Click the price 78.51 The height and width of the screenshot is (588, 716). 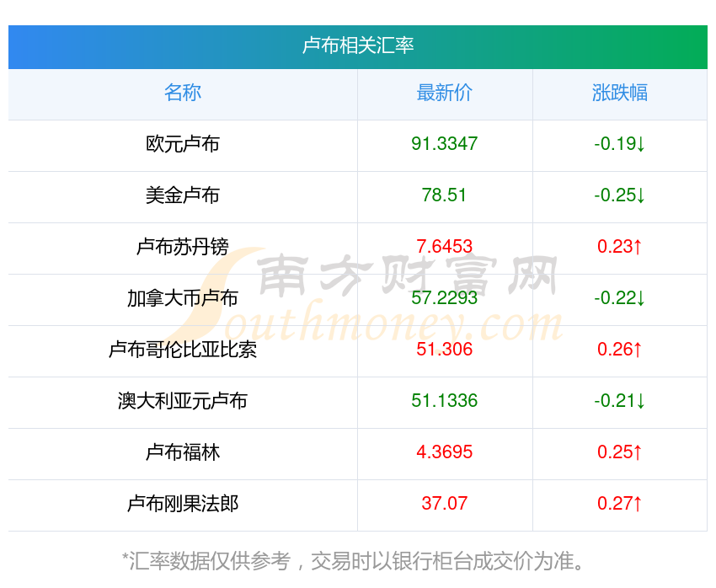click(444, 195)
